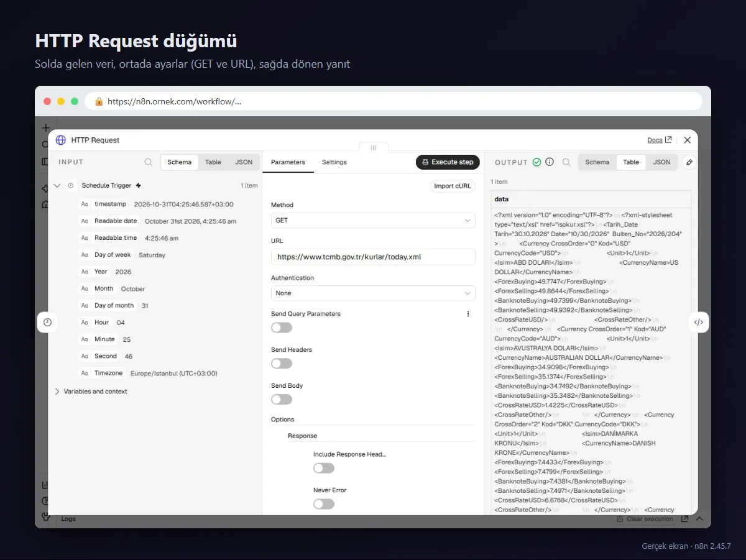
Task: Click the Day of week type icon
Action: (x=85, y=255)
